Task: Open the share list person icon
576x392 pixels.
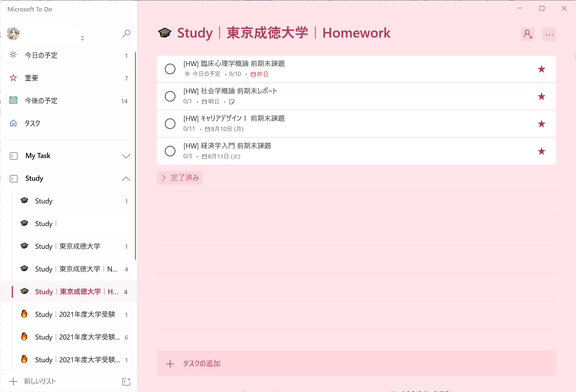Action: (528, 34)
